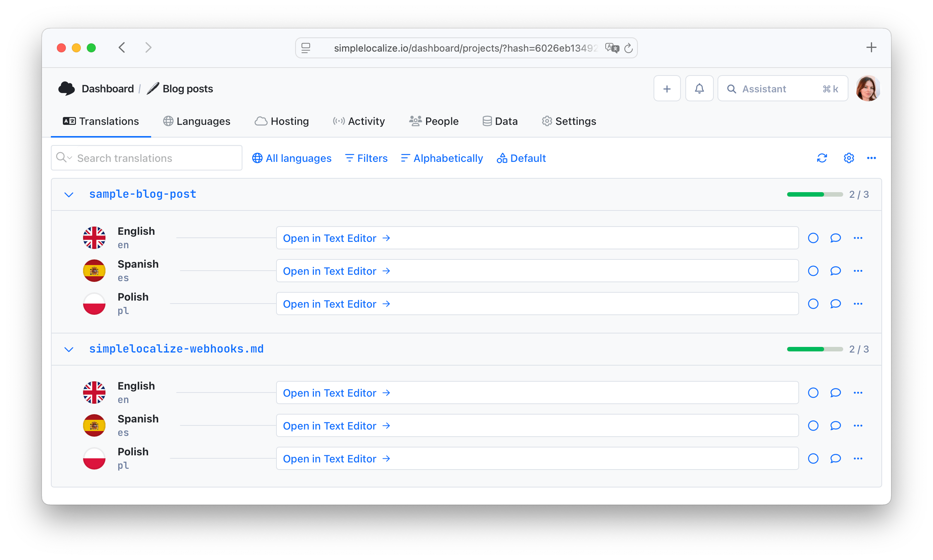933x560 pixels.
Task: Open the Filters dropdown
Action: tap(366, 158)
